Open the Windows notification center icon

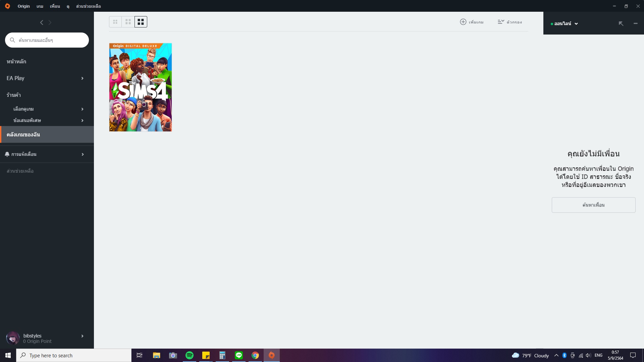pos(633,355)
